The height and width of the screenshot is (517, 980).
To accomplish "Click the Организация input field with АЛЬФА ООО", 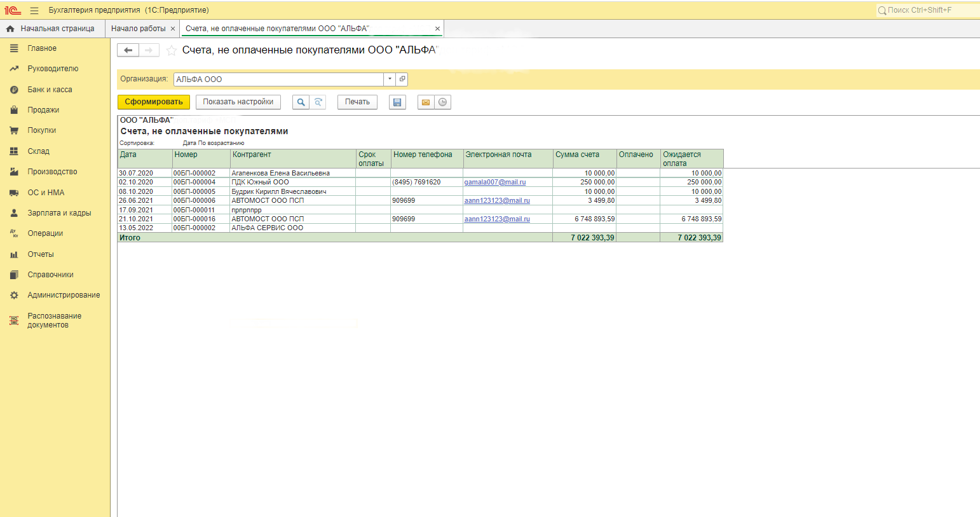I will (278, 79).
